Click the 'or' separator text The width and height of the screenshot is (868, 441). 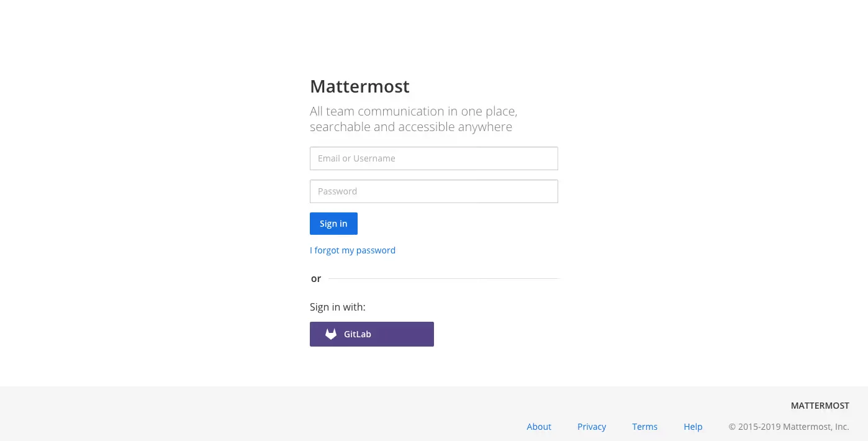coord(316,279)
